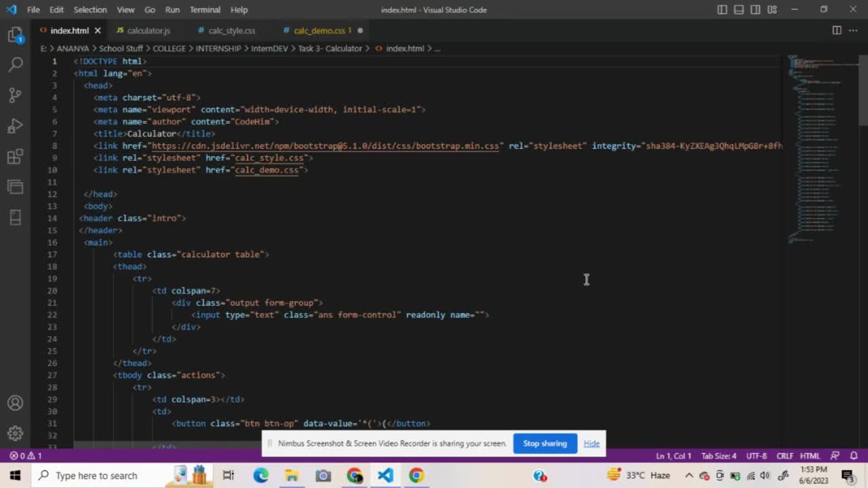
Task: Open the Remote Explorer view icon
Action: (15, 186)
